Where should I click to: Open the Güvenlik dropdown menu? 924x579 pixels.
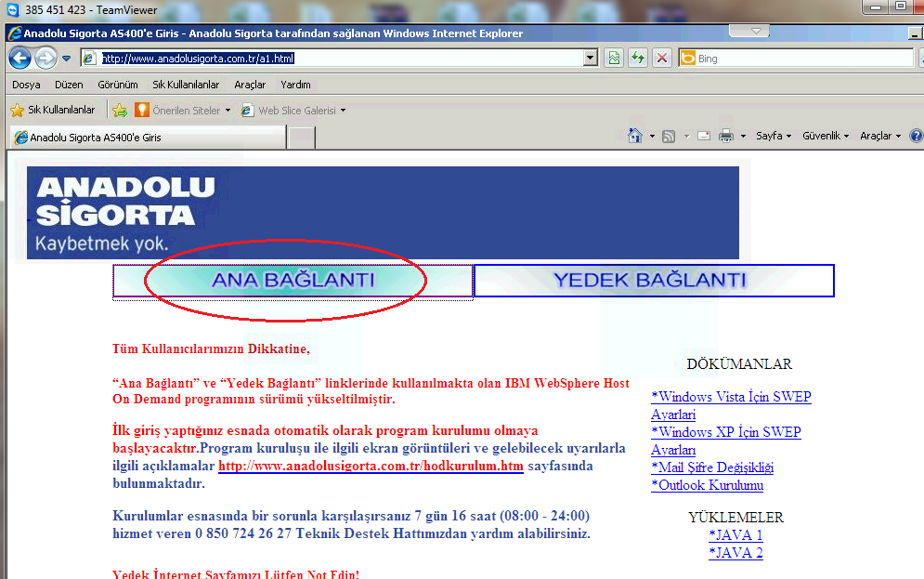point(825,136)
